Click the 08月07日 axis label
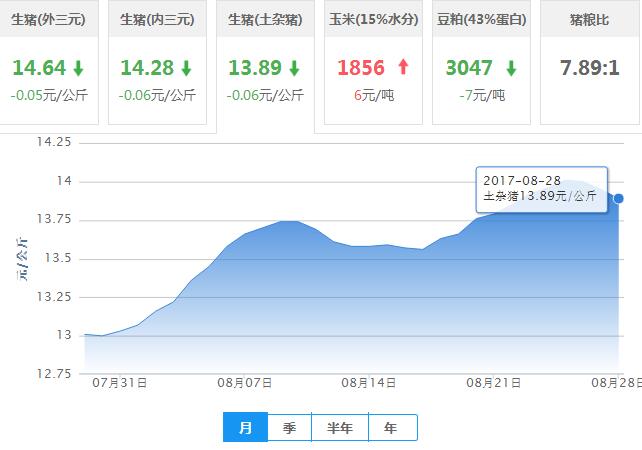Image resolution: width=642 pixels, height=450 pixels. tap(244, 383)
